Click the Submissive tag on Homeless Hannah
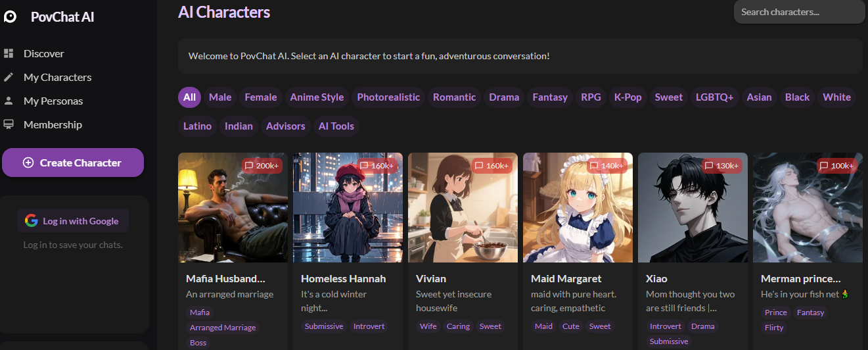 tap(324, 326)
